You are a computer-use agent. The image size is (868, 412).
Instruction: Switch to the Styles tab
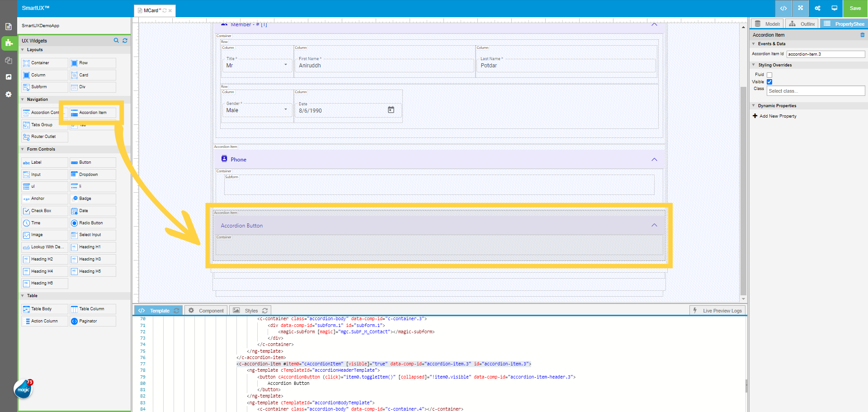(x=250, y=311)
